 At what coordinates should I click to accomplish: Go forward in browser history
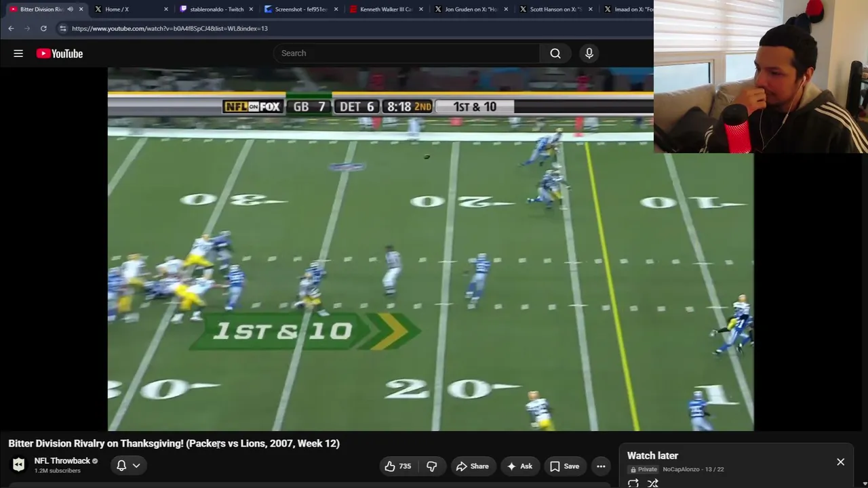[27, 28]
